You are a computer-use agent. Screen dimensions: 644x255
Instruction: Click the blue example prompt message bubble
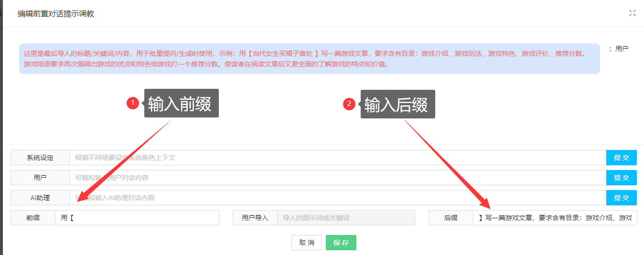click(x=310, y=59)
